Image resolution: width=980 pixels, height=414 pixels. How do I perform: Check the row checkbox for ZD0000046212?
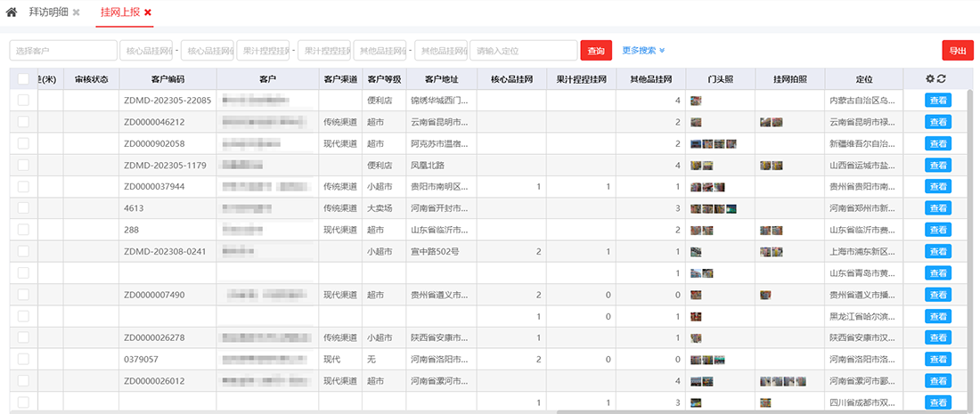coord(23,122)
